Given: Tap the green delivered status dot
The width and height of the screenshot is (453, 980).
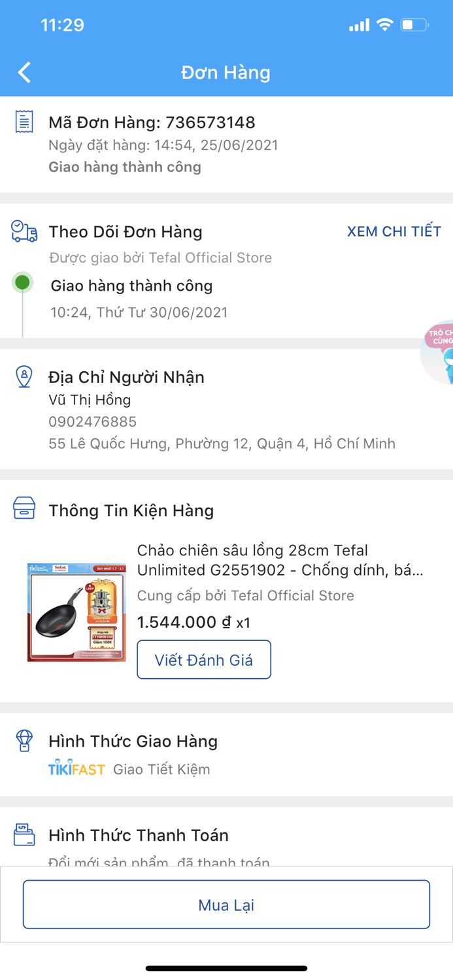Looking at the screenshot, I should click(x=23, y=282).
